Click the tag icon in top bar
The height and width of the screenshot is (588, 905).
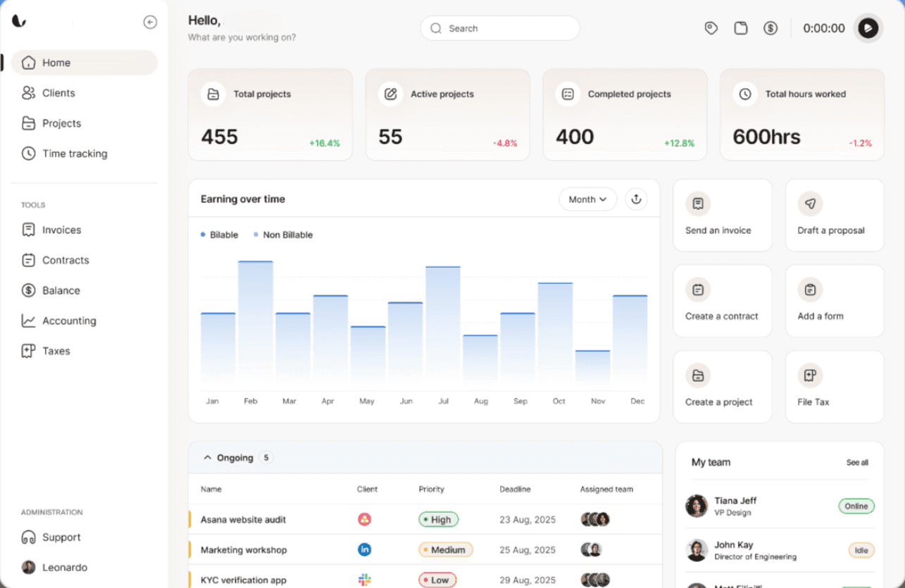point(711,28)
